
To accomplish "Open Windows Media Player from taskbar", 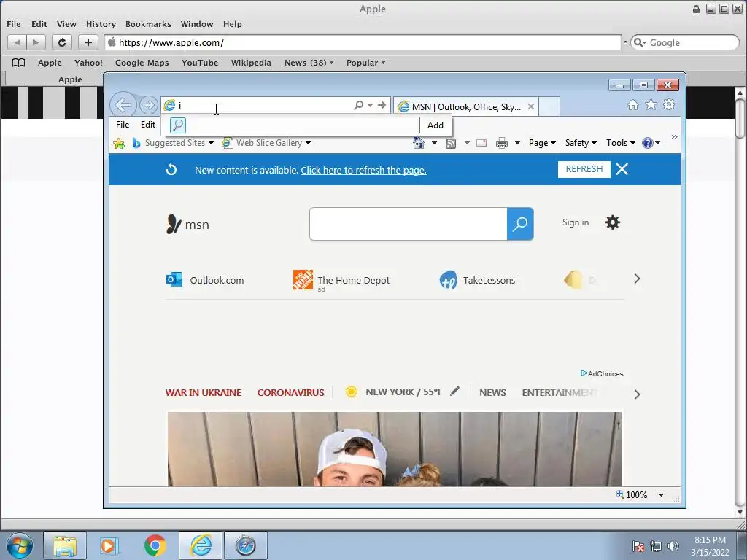I will click(x=109, y=545).
